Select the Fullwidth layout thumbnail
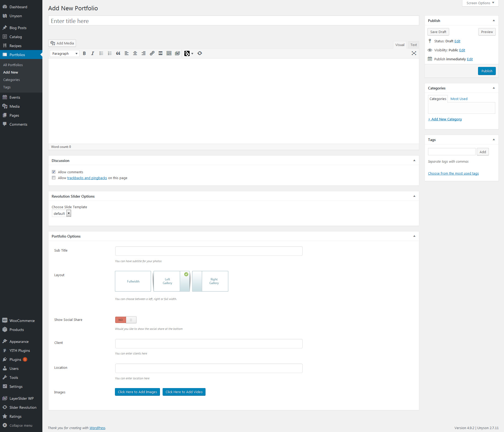 point(133,281)
